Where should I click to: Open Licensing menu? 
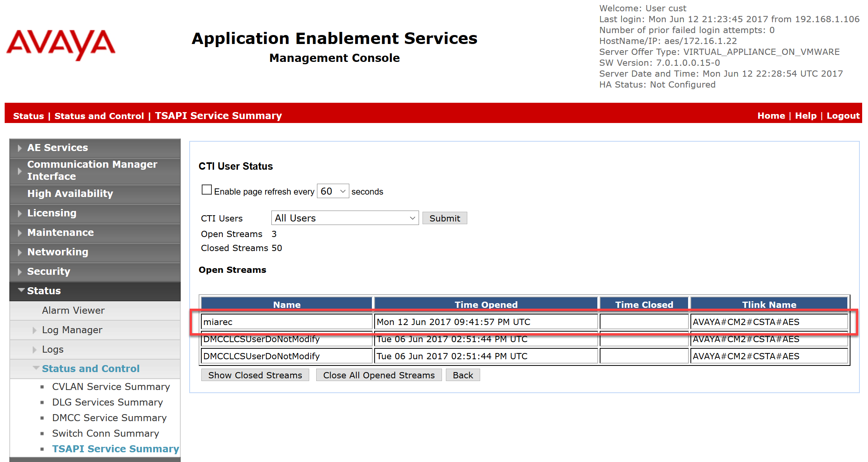point(52,213)
